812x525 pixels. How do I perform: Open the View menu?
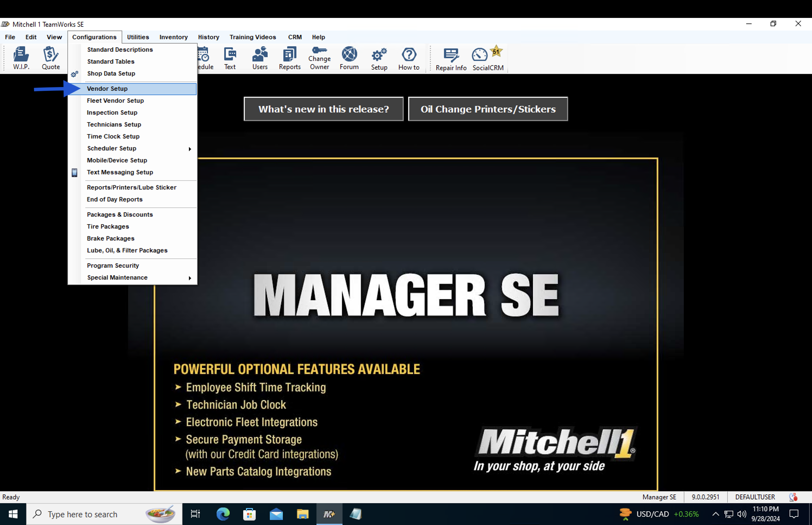(54, 37)
